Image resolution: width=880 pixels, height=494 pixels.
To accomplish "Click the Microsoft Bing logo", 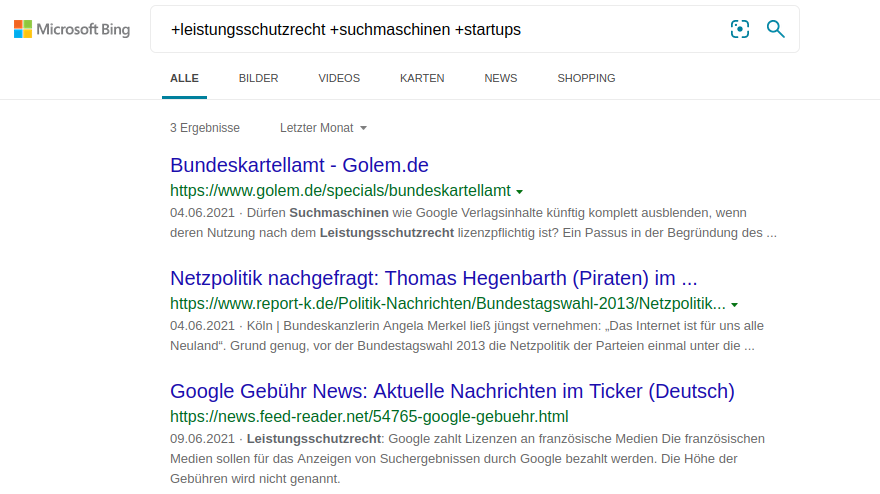I will point(72,29).
